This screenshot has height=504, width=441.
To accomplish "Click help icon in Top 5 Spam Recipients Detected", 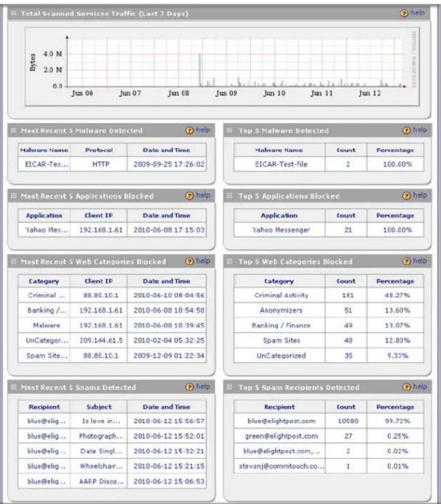I will coord(406,387).
